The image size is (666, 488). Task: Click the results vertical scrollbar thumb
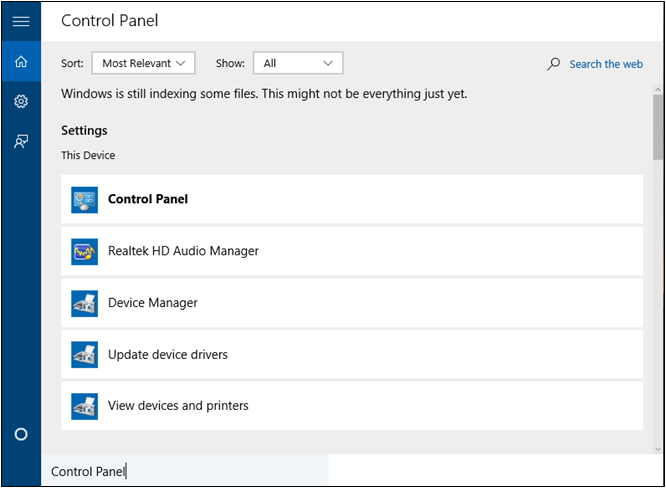click(657, 126)
